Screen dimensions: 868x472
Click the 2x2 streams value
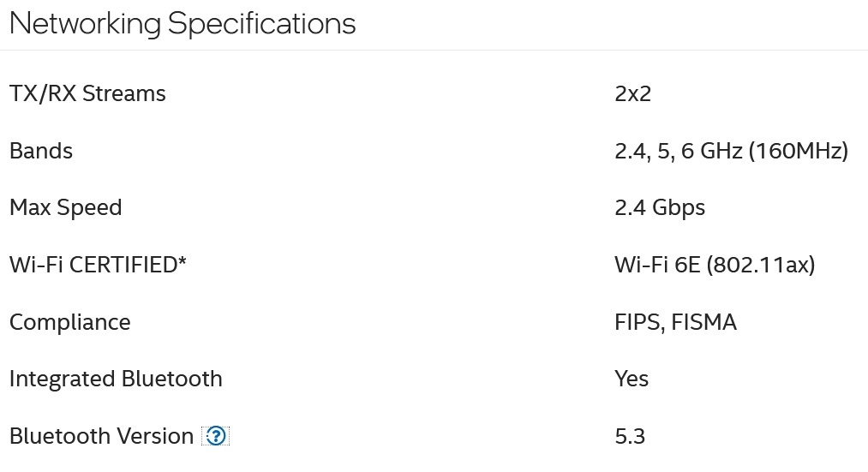[x=632, y=93]
